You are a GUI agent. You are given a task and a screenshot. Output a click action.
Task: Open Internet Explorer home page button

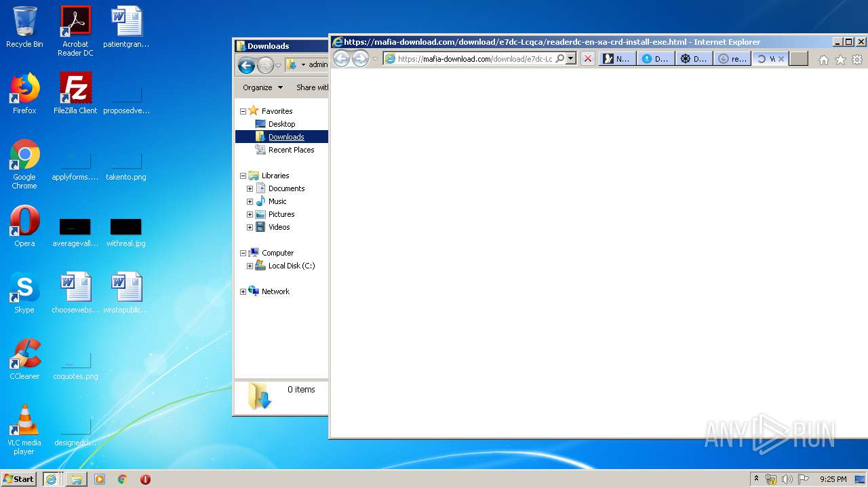(x=823, y=60)
